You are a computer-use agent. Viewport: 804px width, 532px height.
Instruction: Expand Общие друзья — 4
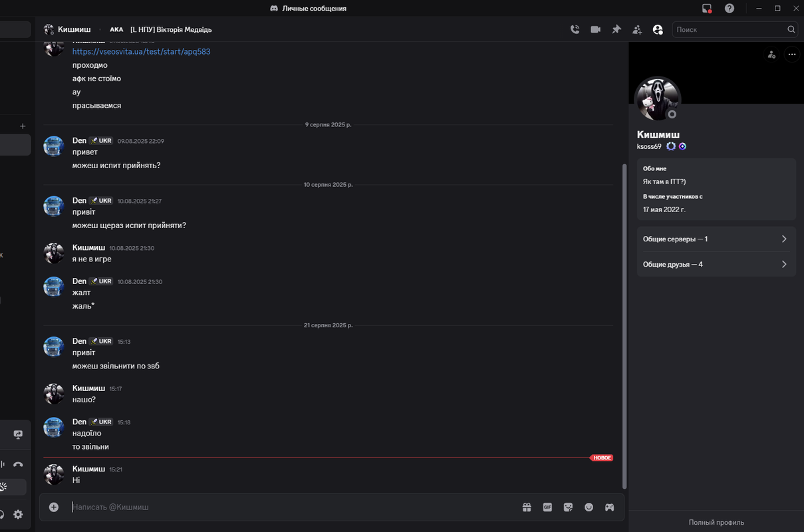point(716,264)
